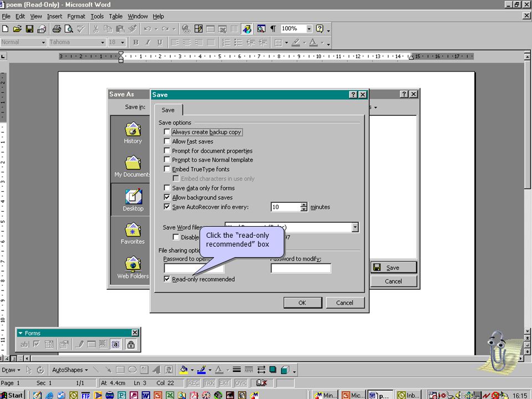Toggle the Show/Hide paragraph marks icon

273,29
